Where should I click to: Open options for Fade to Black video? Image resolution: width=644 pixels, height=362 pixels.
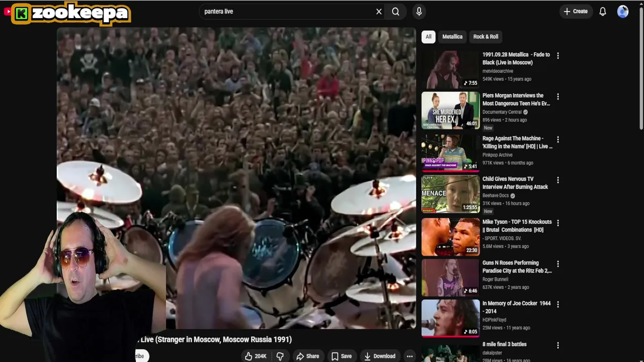557,55
